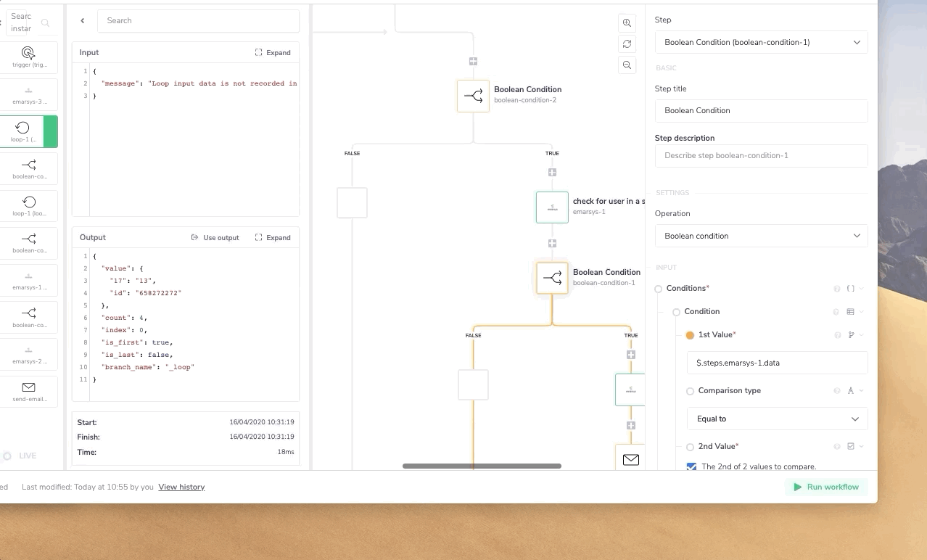Select the emarsys-1 check for user node

tap(552, 207)
